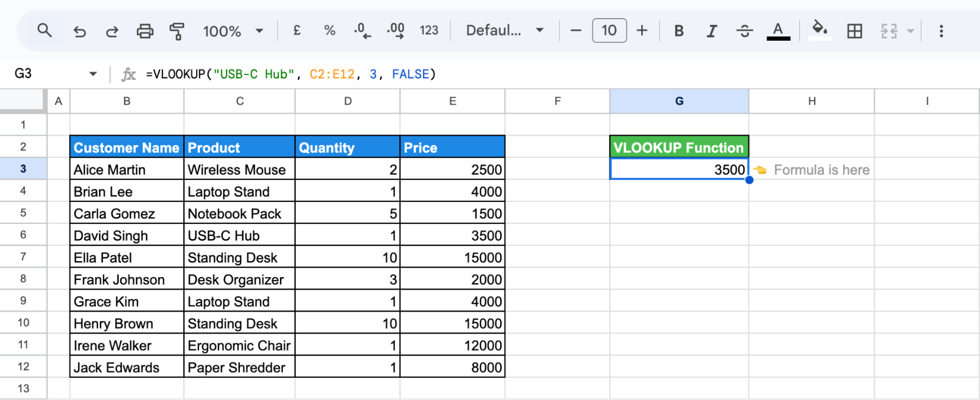This screenshot has width=980, height=400.
Task: Click the Ella Patel cell
Action: tap(127, 257)
